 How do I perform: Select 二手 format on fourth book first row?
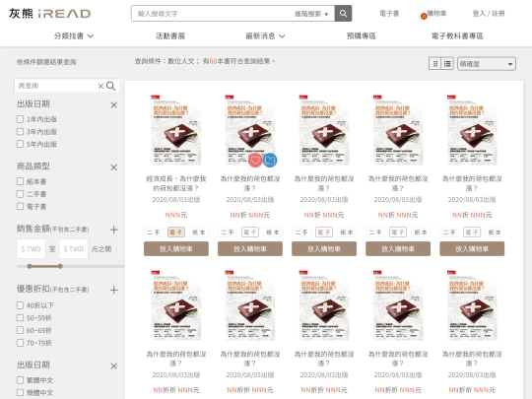tap(375, 233)
